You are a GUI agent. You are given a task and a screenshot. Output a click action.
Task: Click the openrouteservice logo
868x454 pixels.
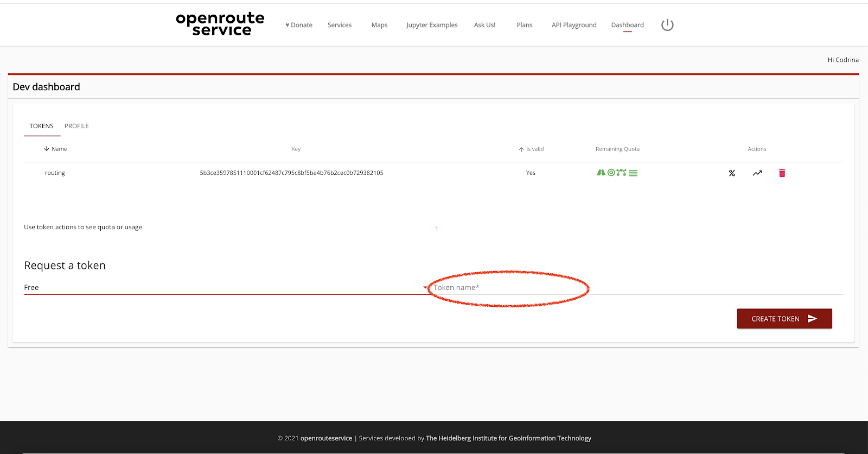pyautogui.click(x=220, y=24)
